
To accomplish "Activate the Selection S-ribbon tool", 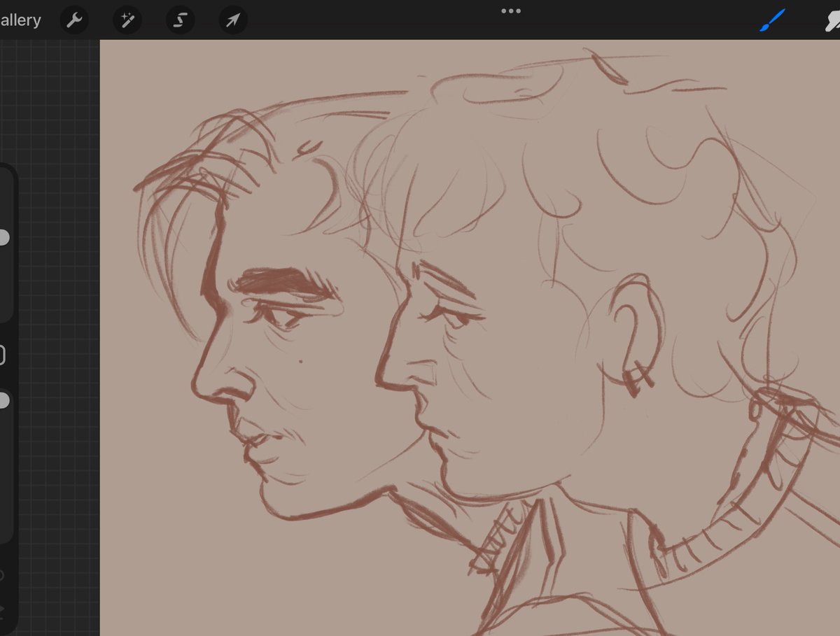I will point(180,20).
